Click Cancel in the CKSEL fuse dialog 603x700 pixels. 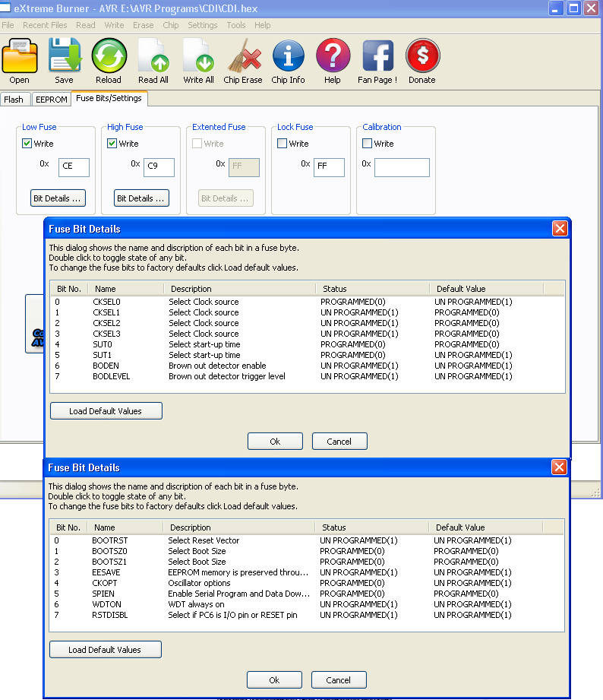[x=339, y=441]
